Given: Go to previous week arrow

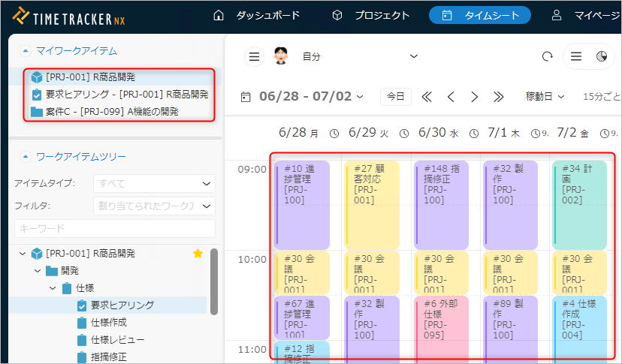Looking at the screenshot, I should pos(451,96).
